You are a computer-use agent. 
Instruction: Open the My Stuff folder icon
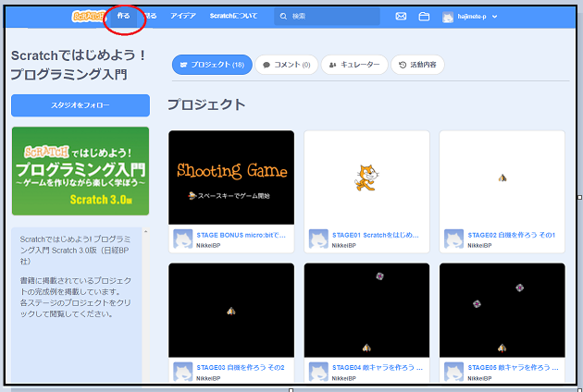(424, 17)
